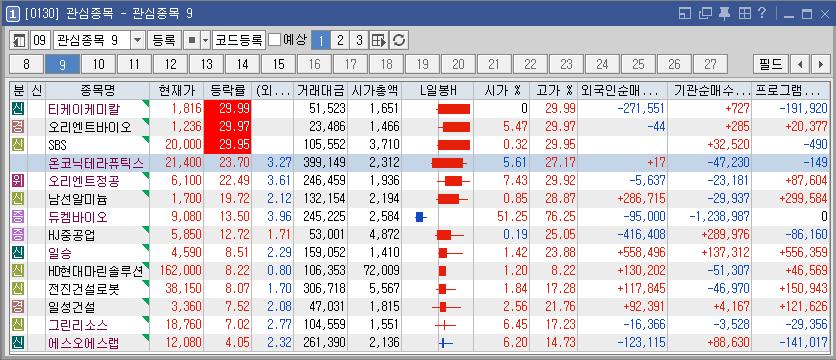Select the 남선알미늄 stock name

77,199
